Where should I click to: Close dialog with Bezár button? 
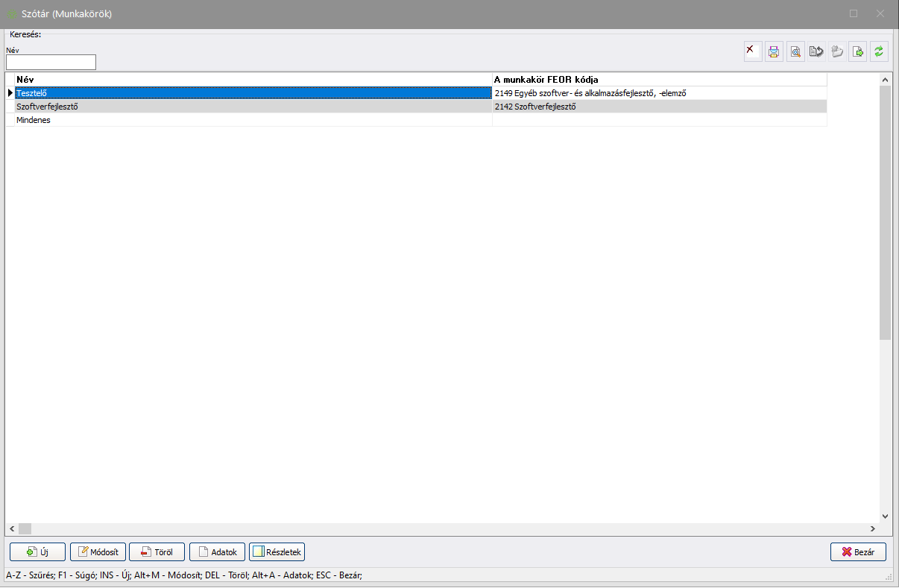coord(858,552)
